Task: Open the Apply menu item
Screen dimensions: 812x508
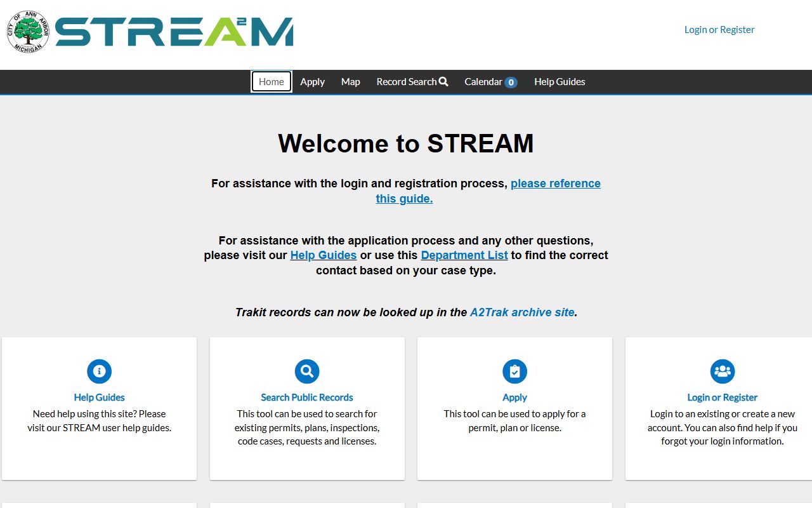Action: [312, 81]
